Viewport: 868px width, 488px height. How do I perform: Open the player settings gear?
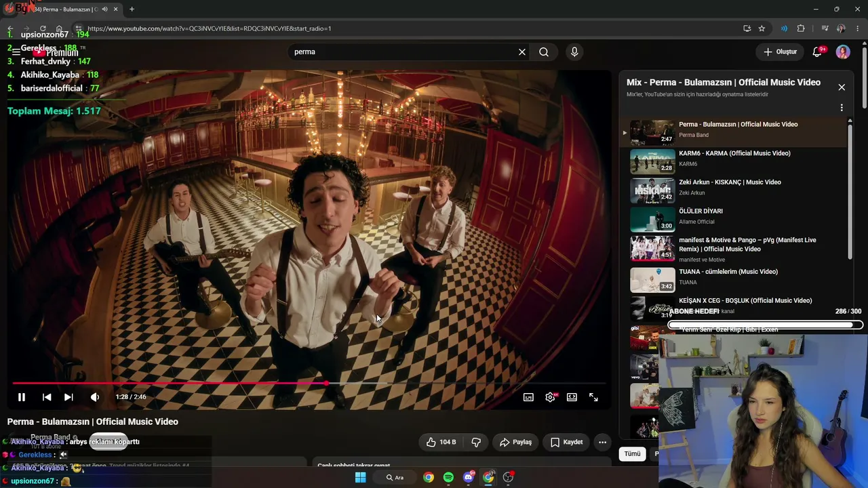550,397
